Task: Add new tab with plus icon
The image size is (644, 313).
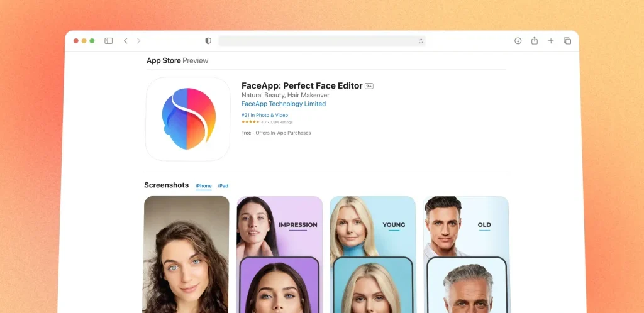Action: pos(551,41)
